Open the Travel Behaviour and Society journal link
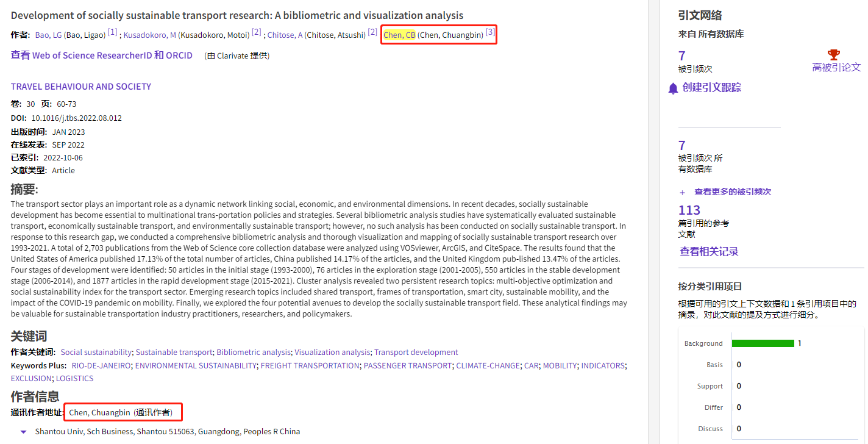This screenshot has height=444, width=868. point(80,87)
